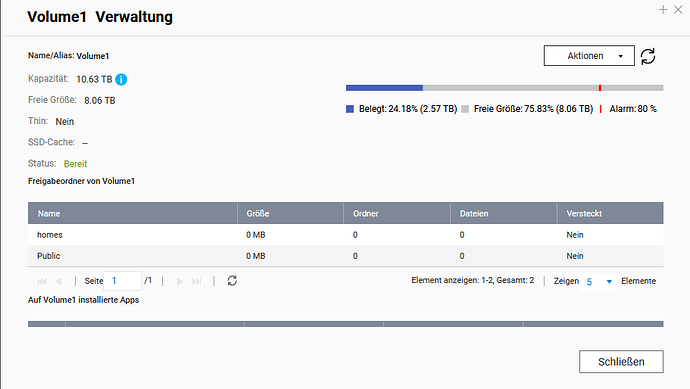Click the Seite page number field
This screenshot has width=690, height=389.
coord(123,281)
